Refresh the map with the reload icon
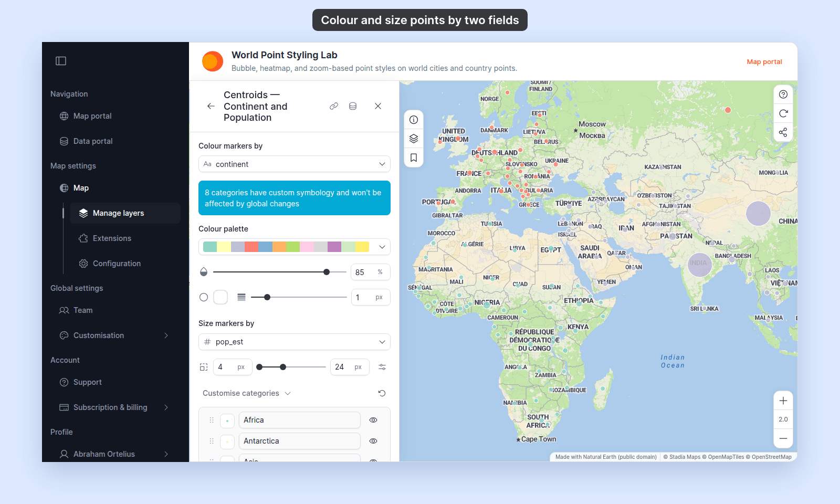Screen dimensions: 840x504 click(783, 113)
